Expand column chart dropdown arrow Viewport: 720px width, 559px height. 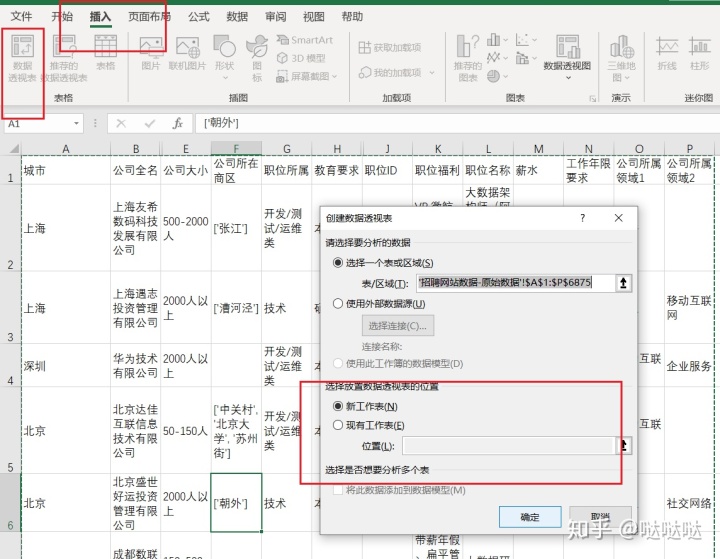tap(506, 40)
